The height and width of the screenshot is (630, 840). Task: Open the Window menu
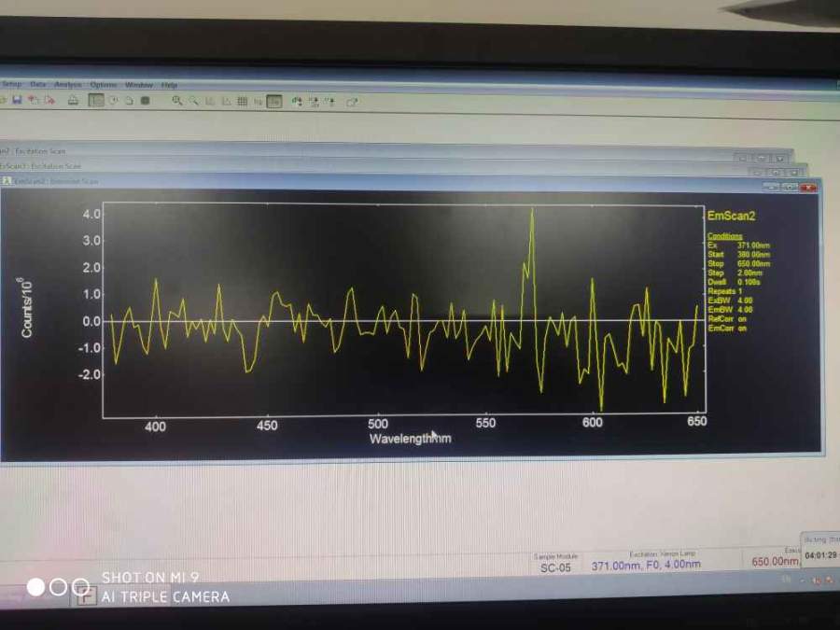pyautogui.click(x=139, y=85)
